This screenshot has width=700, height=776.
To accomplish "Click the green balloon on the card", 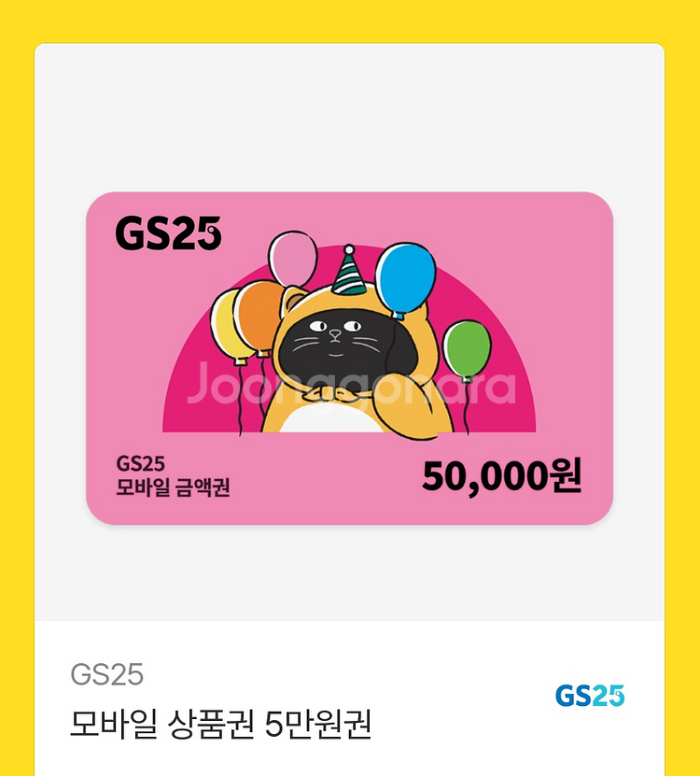I will [x=467, y=349].
